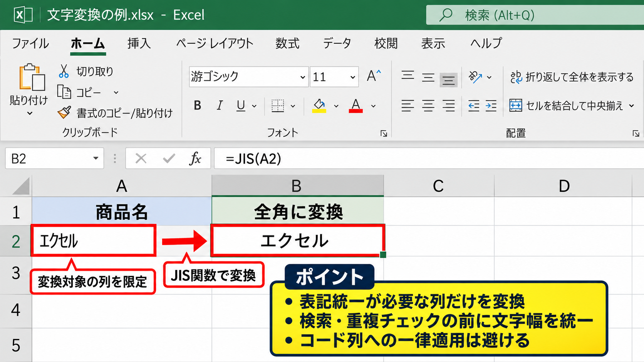The width and height of the screenshot is (644, 362).
Task: Open underline style dropdown arrow
Action: point(254,106)
